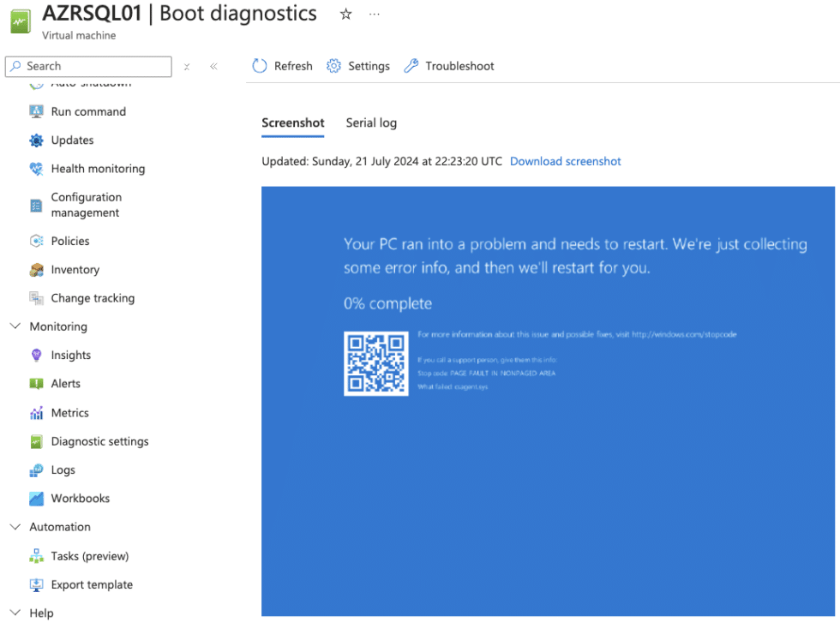Open the Updates section
Screen dimensions: 840x622
(70, 140)
